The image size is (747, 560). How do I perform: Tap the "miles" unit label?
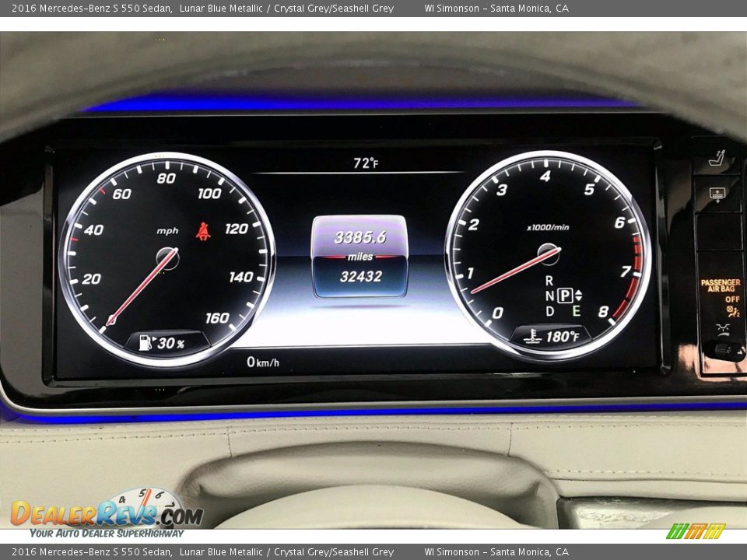click(x=360, y=257)
